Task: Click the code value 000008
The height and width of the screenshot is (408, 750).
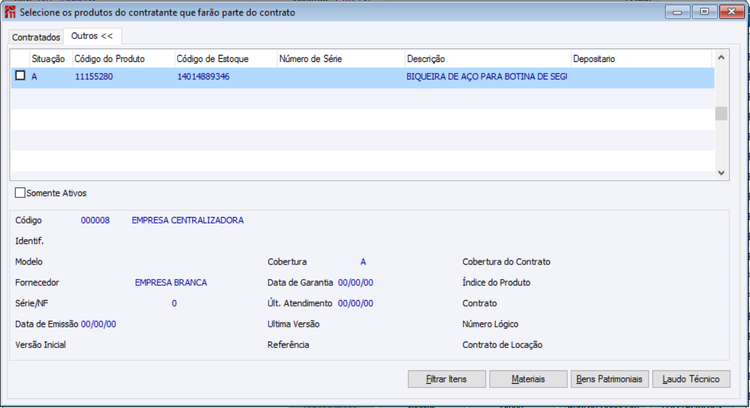Action: pyautogui.click(x=95, y=221)
